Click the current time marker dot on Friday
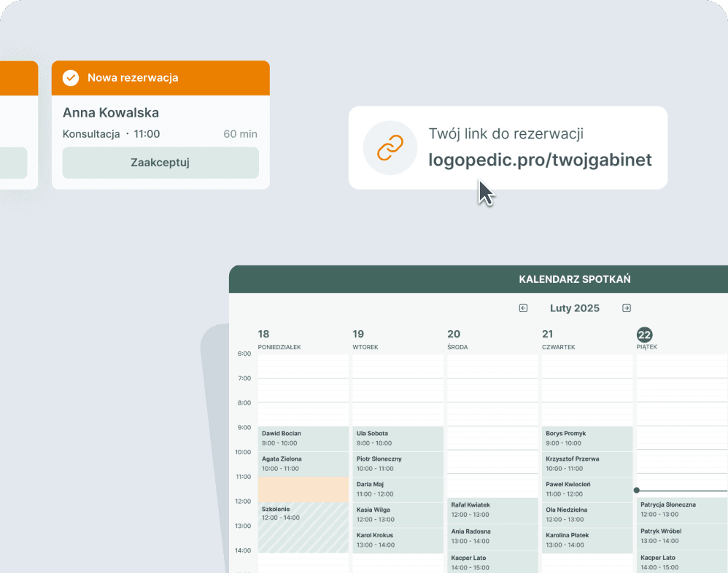This screenshot has width=728, height=573. pyautogui.click(x=637, y=490)
